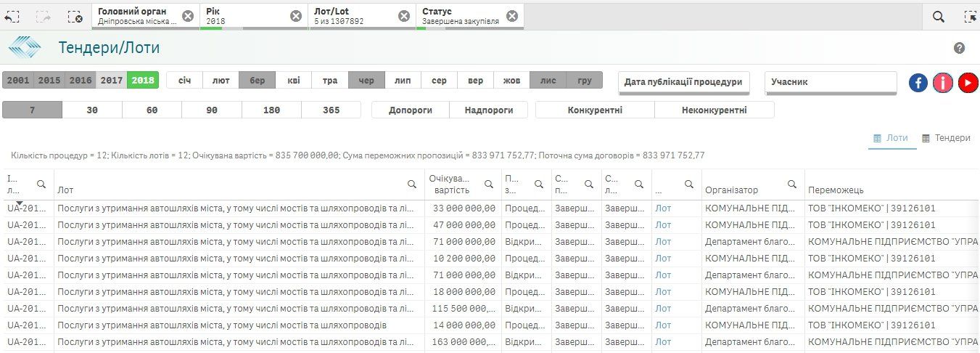The image size is (980, 353).
Task: Expand the Лот/Lot selection details
Action: (353, 17)
